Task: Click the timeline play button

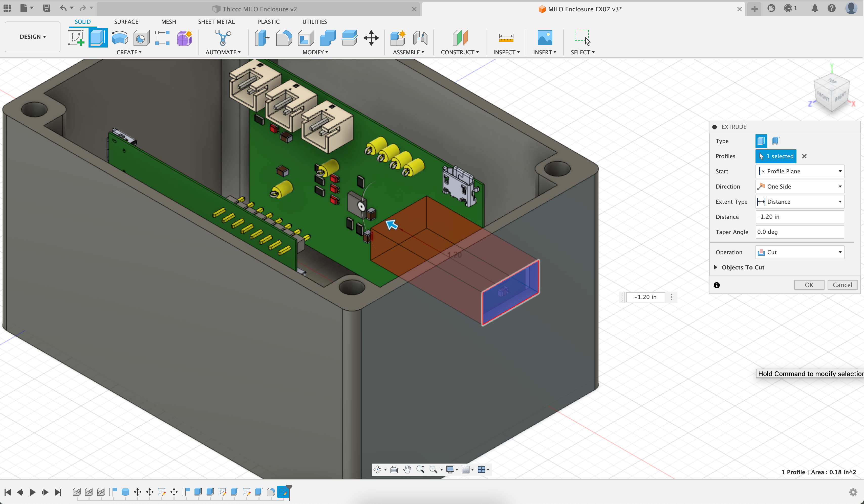Action: (x=33, y=492)
